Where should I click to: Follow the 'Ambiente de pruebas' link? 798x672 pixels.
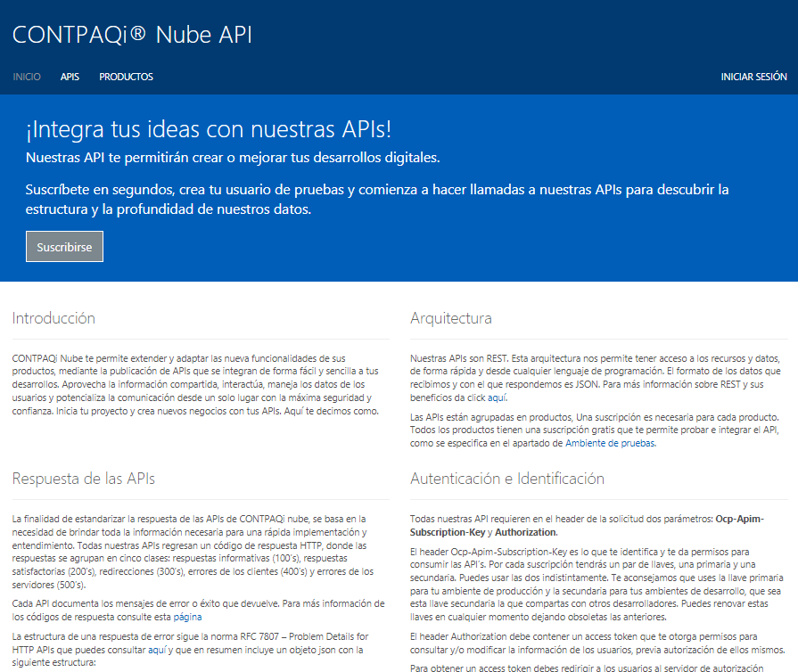click(611, 443)
